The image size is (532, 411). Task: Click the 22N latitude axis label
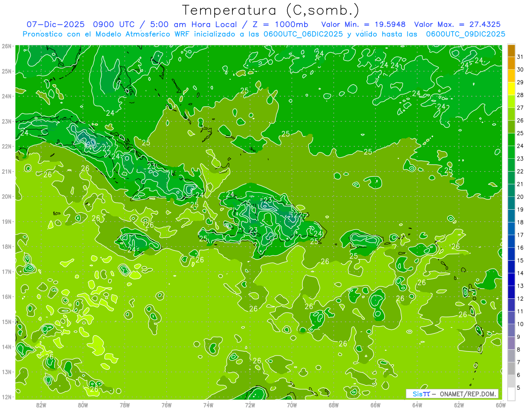click(x=7, y=146)
